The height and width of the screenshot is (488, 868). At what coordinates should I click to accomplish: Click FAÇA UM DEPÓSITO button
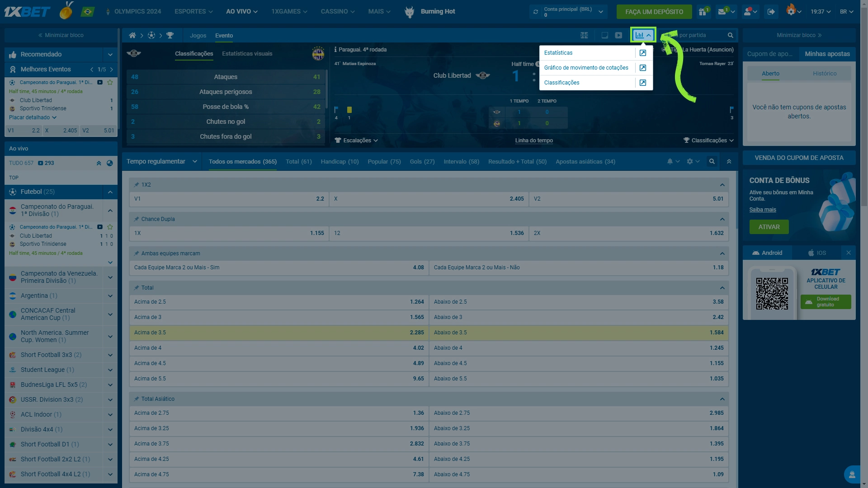tap(654, 12)
